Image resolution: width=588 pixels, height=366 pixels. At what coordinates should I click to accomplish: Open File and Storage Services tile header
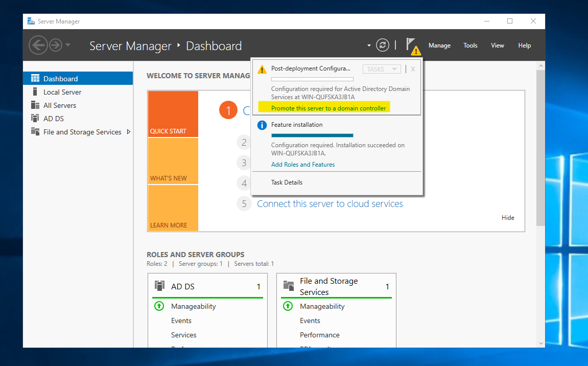[x=336, y=286]
